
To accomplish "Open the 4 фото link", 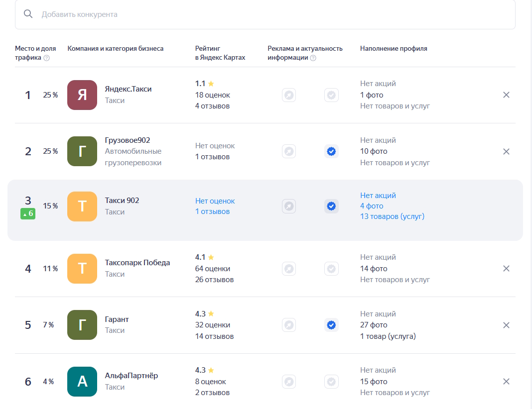I will click(x=372, y=206).
